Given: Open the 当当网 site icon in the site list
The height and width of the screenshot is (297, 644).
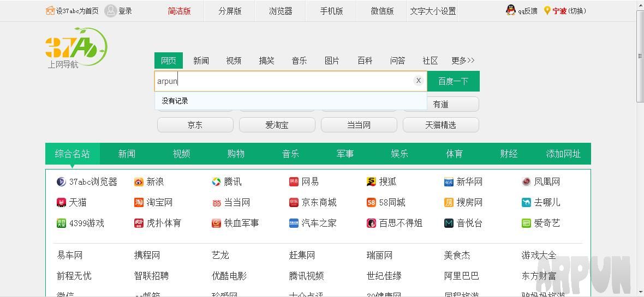Looking at the screenshot, I should coord(217,203).
